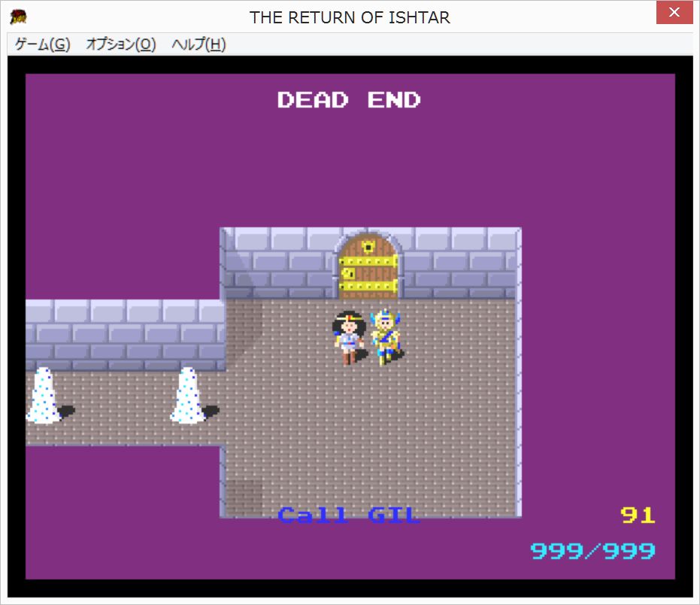The height and width of the screenshot is (605, 700).
Task: Target the white ghost nearest the room
Action: 186,395
